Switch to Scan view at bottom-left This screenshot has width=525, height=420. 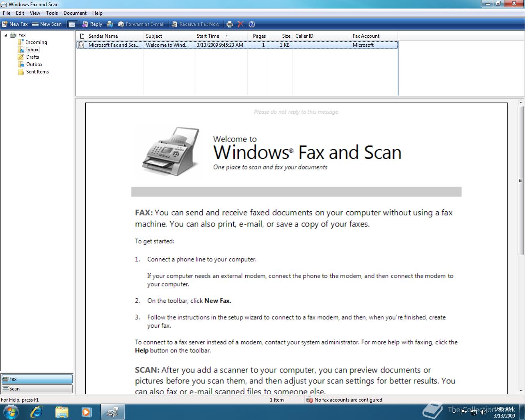coord(37,389)
